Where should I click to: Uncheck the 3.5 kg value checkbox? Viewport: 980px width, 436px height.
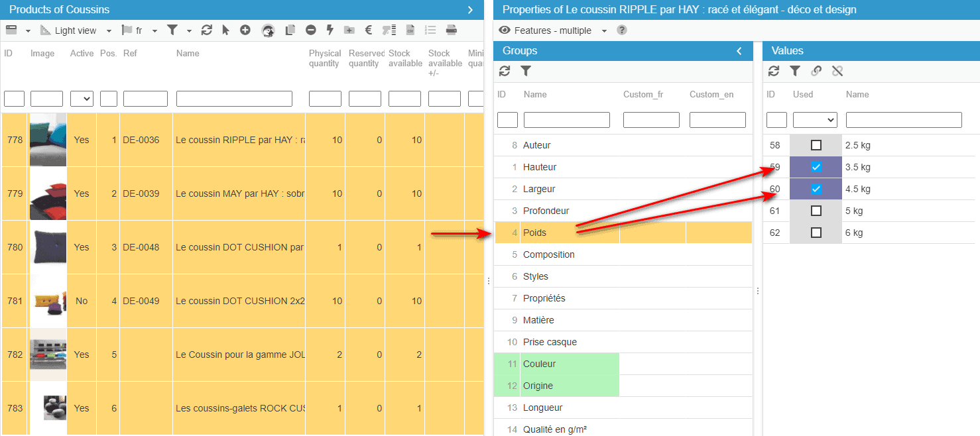pos(816,167)
